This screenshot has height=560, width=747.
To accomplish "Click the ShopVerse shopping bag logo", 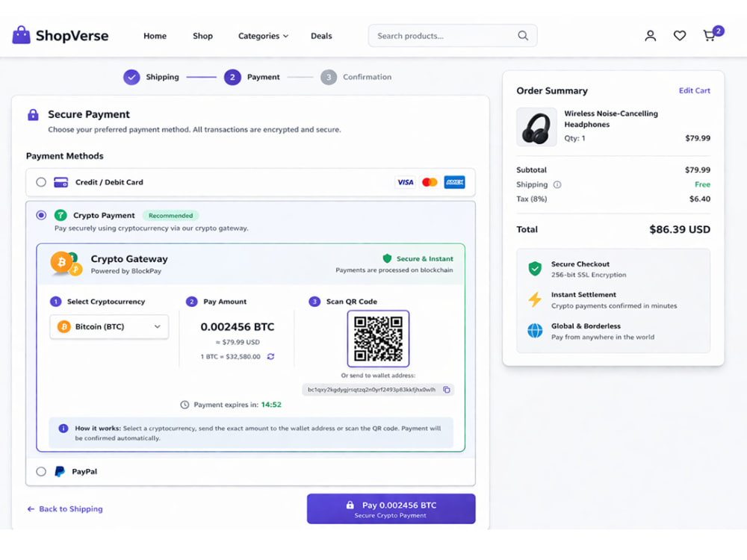I will pyautogui.click(x=21, y=35).
